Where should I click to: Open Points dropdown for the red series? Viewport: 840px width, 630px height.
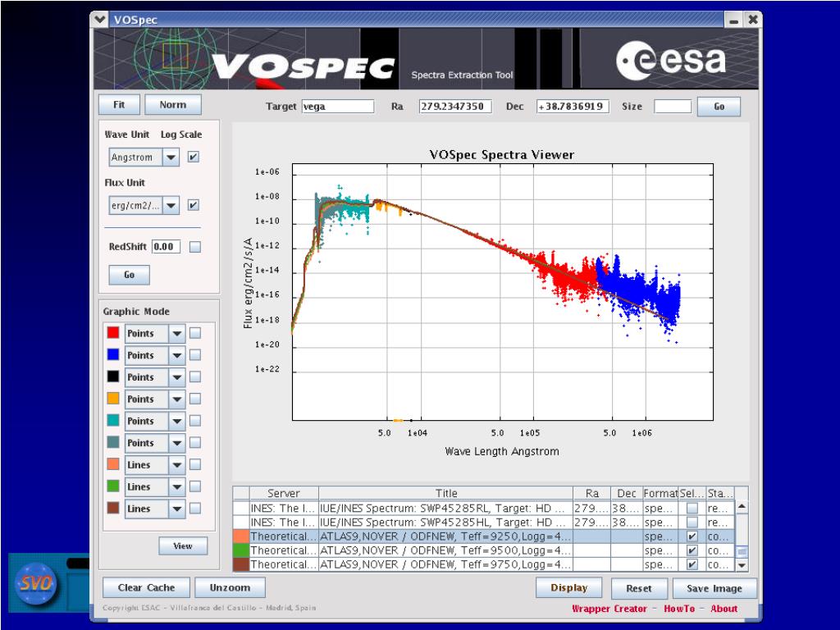[155, 333]
